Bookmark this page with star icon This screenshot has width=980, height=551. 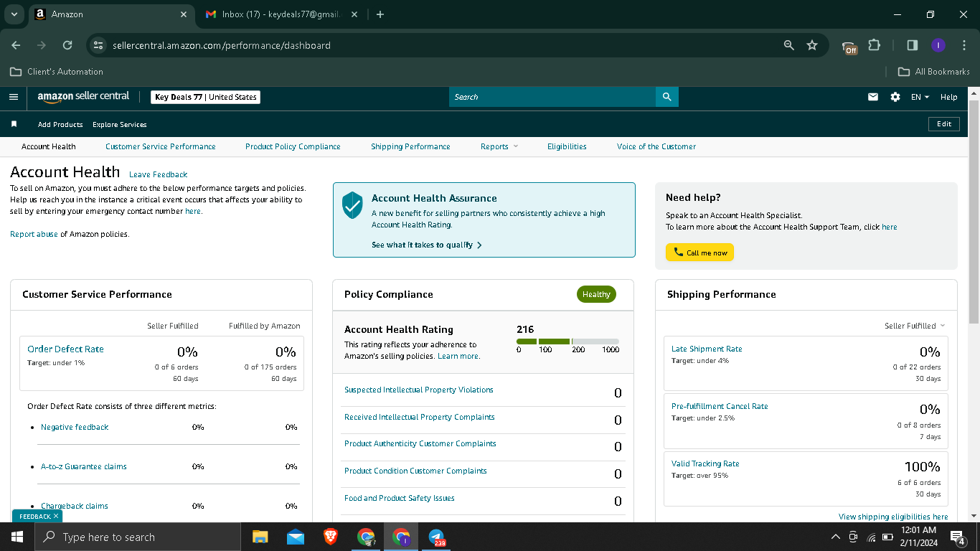point(812,45)
